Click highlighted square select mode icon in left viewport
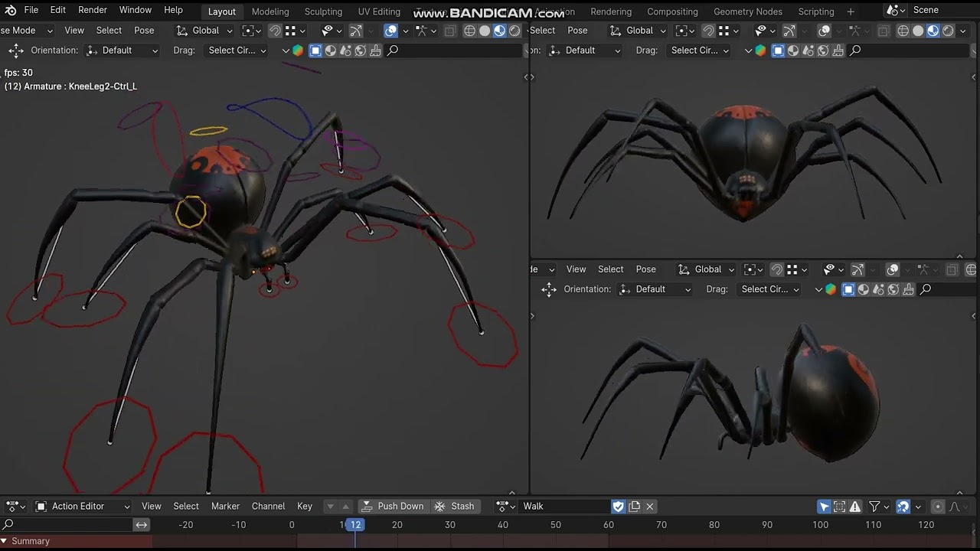 315,51
